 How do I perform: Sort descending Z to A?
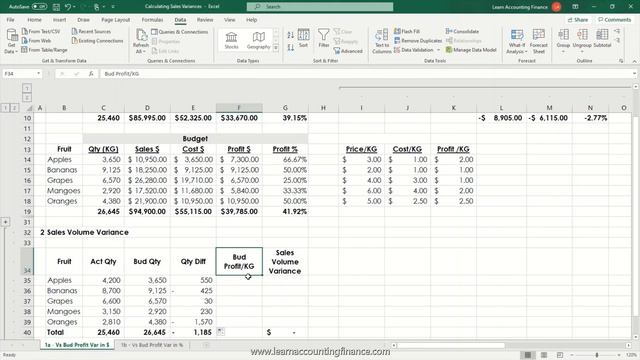(291, 48)
